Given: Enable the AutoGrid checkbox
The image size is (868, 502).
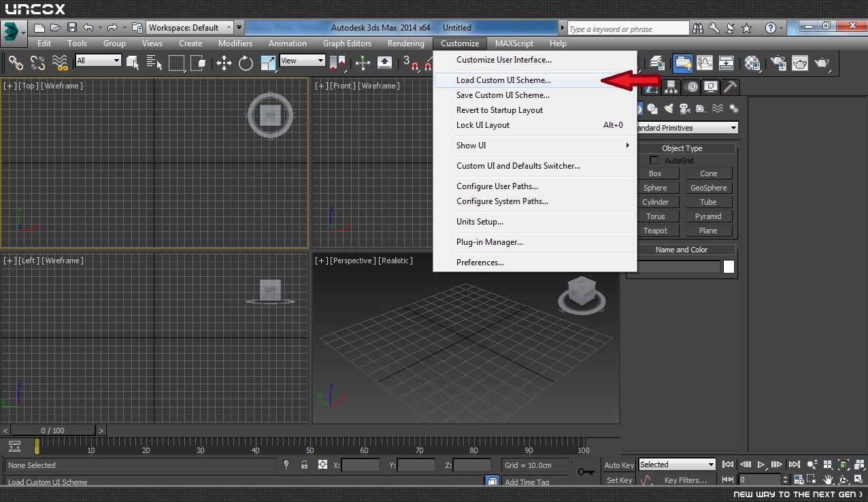Looking at the screenshot, I should pyautogui.click(x=654, y=161).
